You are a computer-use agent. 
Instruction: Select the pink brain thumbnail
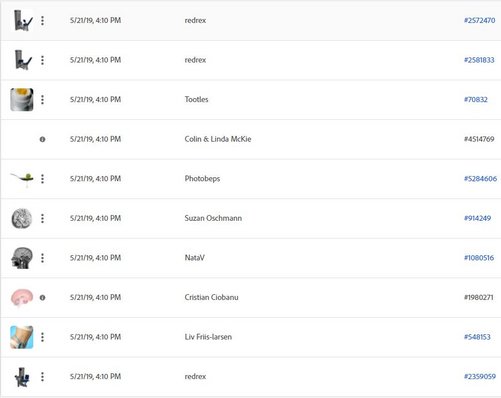click(x=22, y=297)
